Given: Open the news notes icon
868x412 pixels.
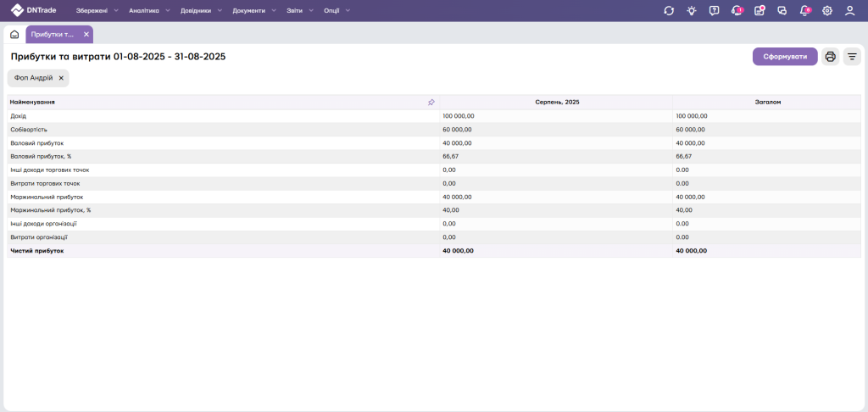Looking at the screenshot, I should pos(759,11).
